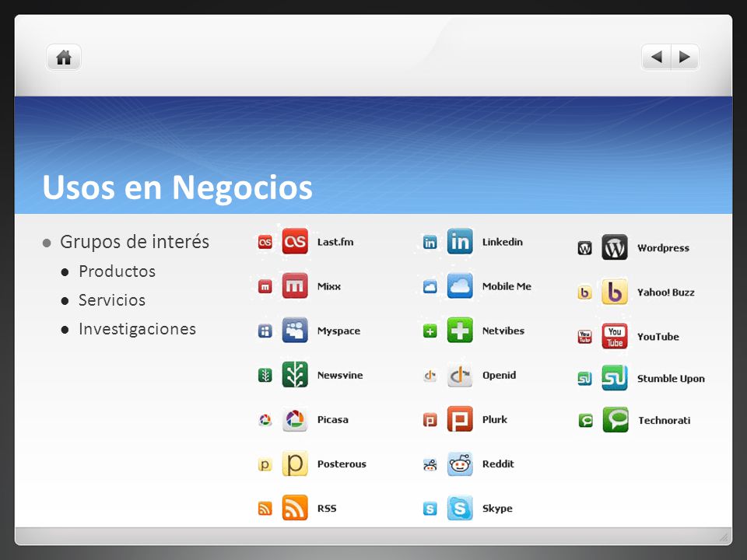Click the Reddit label text
The image size is (747, 560).
(498, 464)
